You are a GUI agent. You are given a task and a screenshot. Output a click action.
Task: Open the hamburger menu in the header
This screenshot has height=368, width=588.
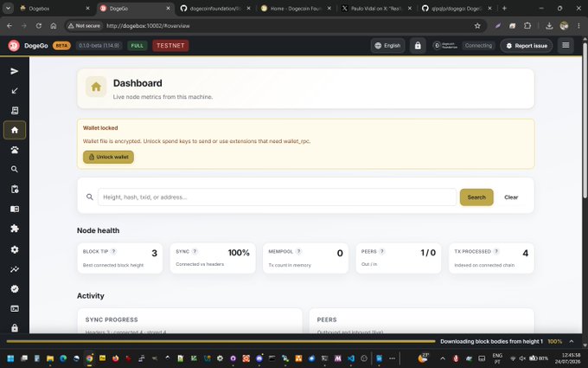[x=566, y=45]
